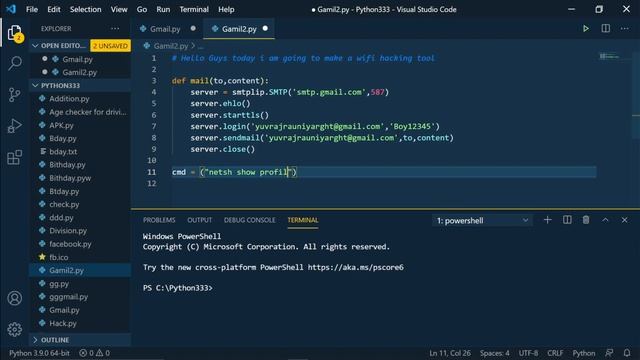Expand the Outline section
Viewport: 640px width, 360px height.
pyautogui.click(x=80, y=340)
